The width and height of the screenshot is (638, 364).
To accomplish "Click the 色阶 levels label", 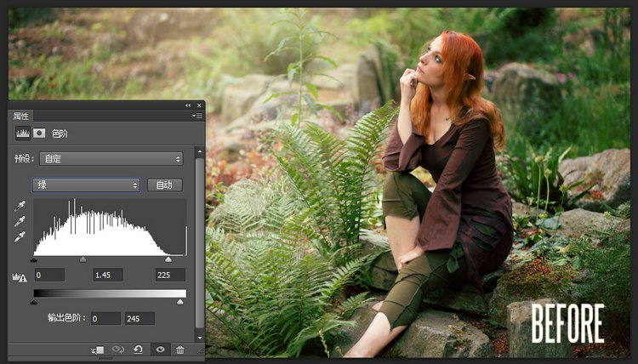I will [x=60, y=134].
